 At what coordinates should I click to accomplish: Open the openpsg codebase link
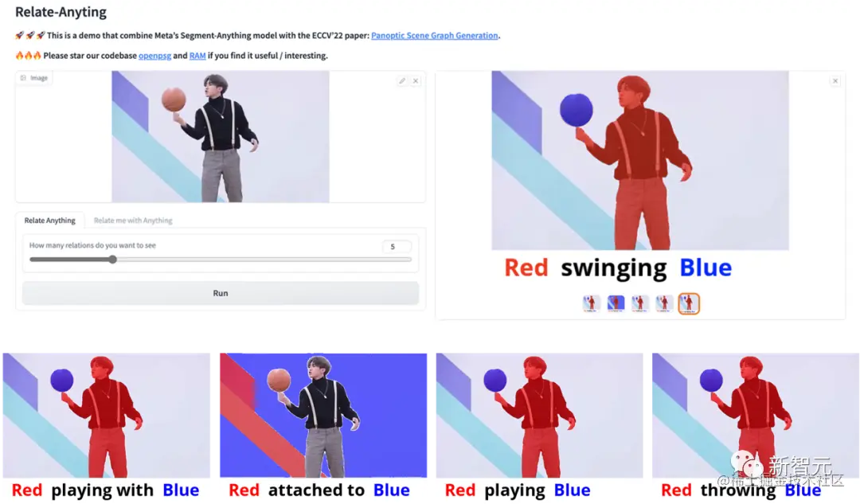pos(154,56)
